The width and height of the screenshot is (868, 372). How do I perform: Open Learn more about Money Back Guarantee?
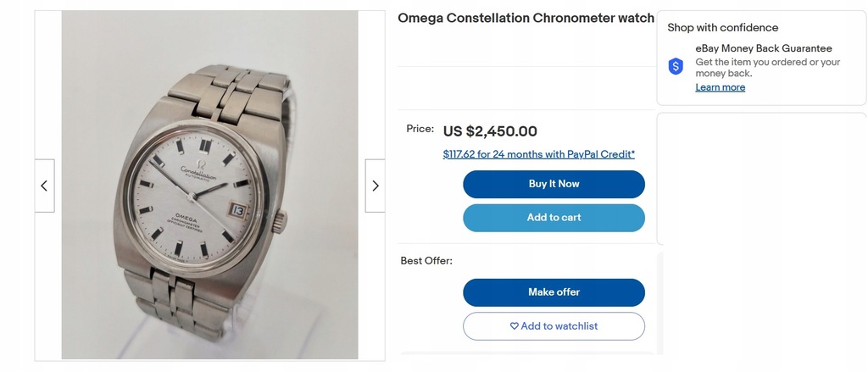721,87
